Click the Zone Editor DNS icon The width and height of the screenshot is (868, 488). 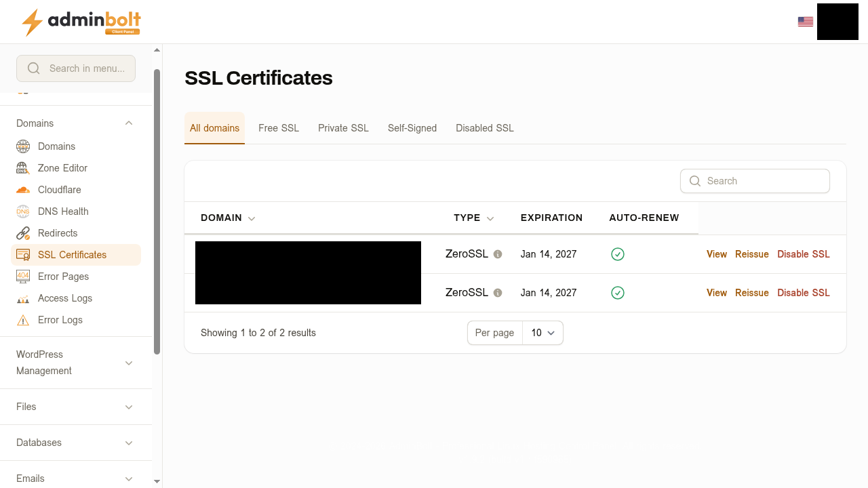(23, 168)
